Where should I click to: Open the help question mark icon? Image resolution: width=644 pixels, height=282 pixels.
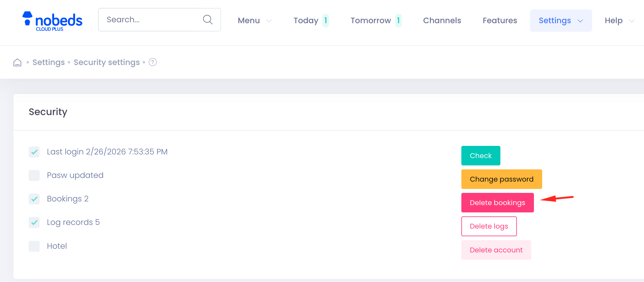[x=152, y=62]
